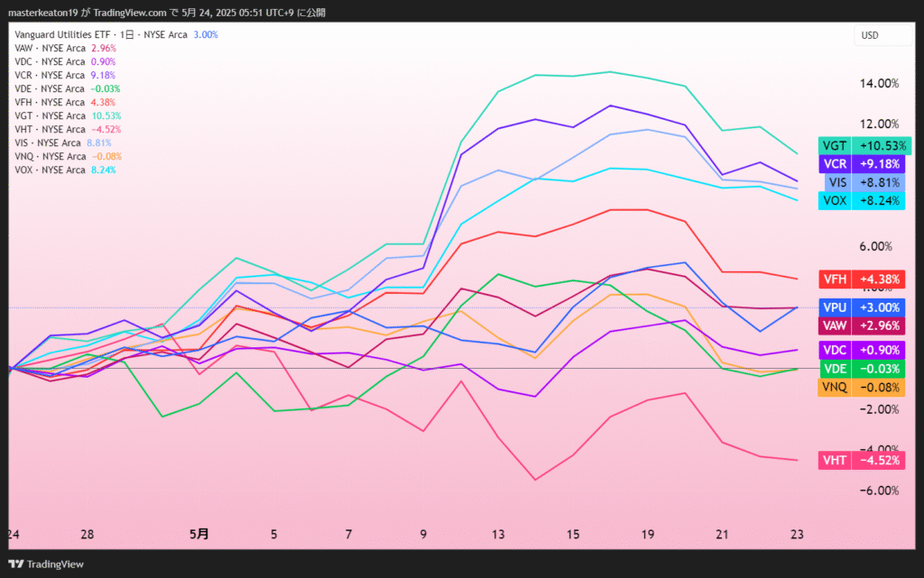This screenshot has width=924, height=578.
Task: Click the 9 date label on time axis
Action: click(x=423, y=535)
